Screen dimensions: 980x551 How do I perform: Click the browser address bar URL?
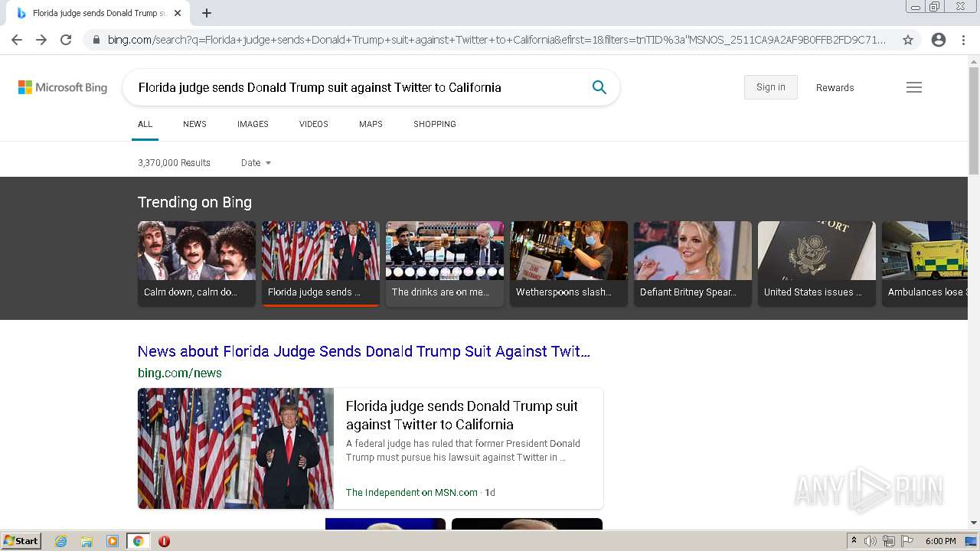(496, 40)
